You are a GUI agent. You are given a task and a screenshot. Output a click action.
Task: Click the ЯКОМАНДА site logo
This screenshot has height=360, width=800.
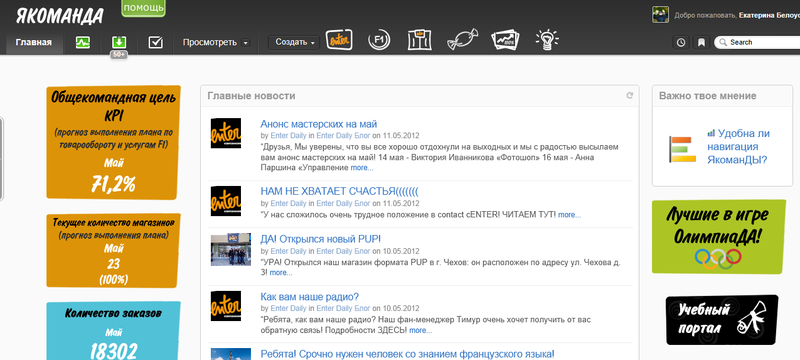[59, 16]
